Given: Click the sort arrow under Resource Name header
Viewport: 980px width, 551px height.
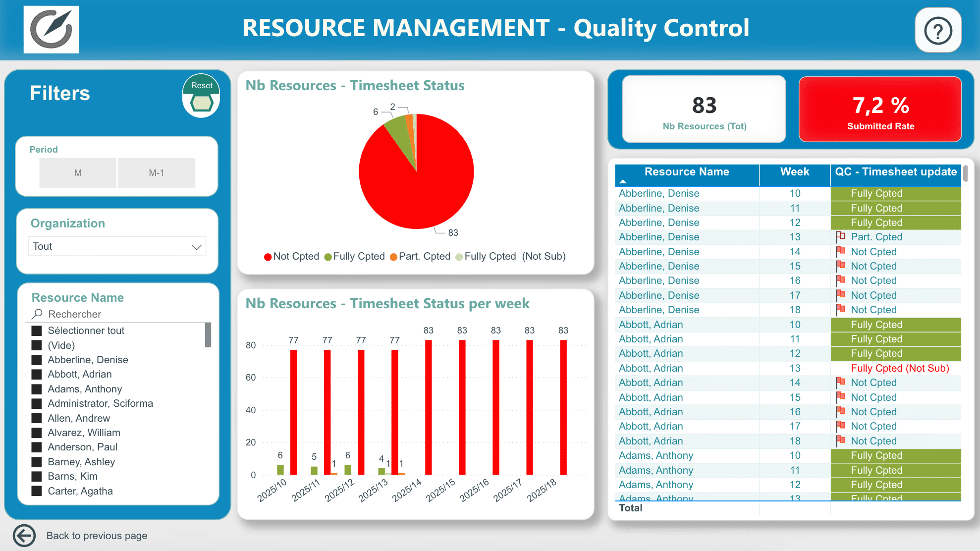Looking at the screenshot, I should coord(623,182).
